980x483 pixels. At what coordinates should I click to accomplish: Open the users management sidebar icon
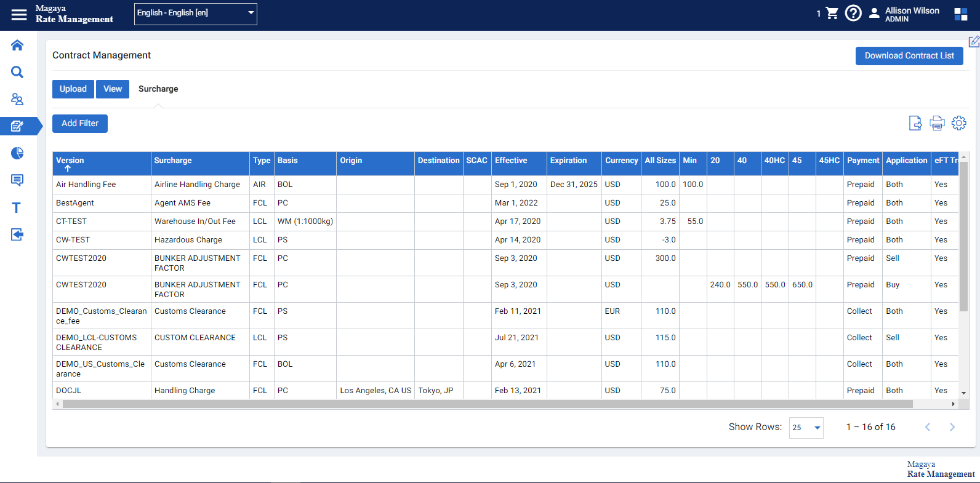click(x=17, y=99)
